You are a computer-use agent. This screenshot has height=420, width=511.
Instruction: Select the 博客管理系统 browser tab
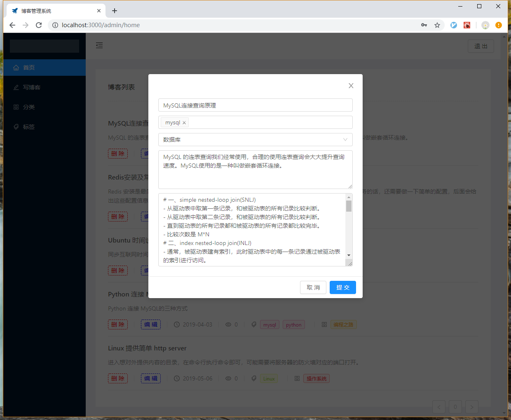[56, 11]
